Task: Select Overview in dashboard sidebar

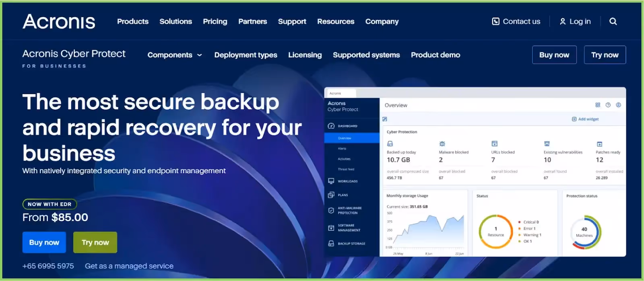Action: (x=352, y=138)
